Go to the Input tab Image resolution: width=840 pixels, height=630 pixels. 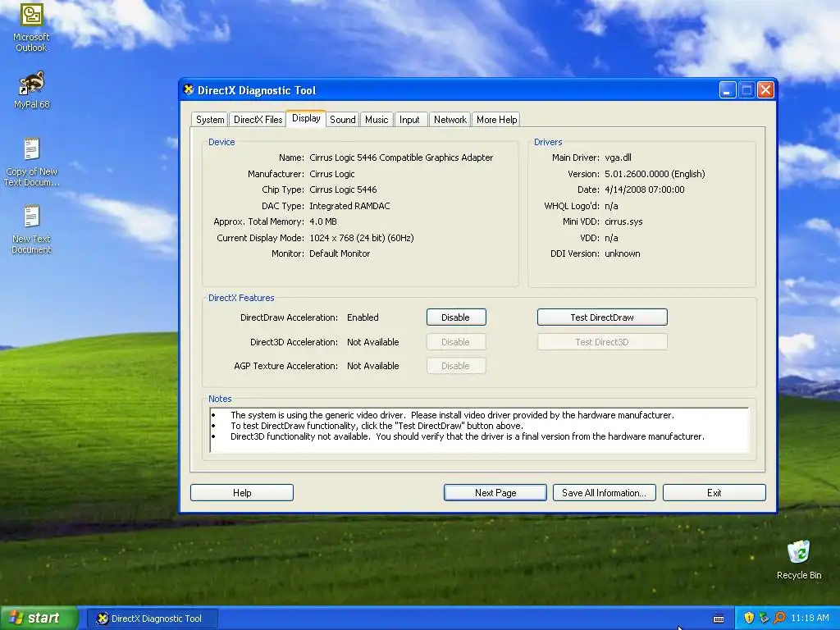point(409,120)
